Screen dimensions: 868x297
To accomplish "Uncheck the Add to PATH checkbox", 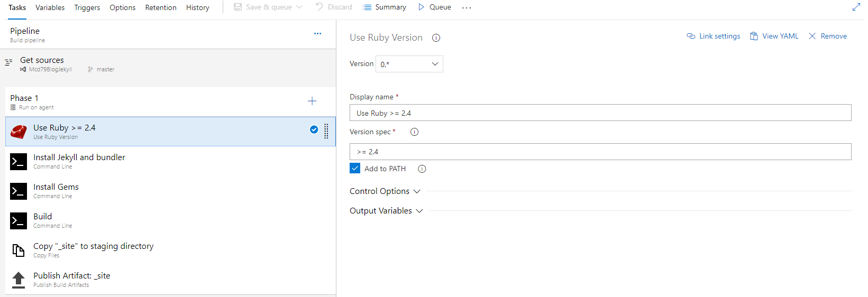I will pyautogui.click(x=355, y=169).
